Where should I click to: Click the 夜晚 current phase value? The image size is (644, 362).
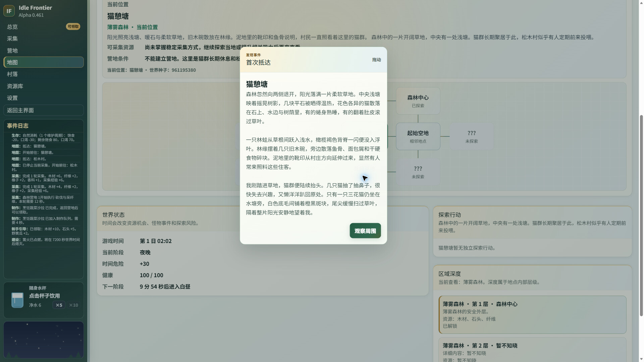[145, 252]
